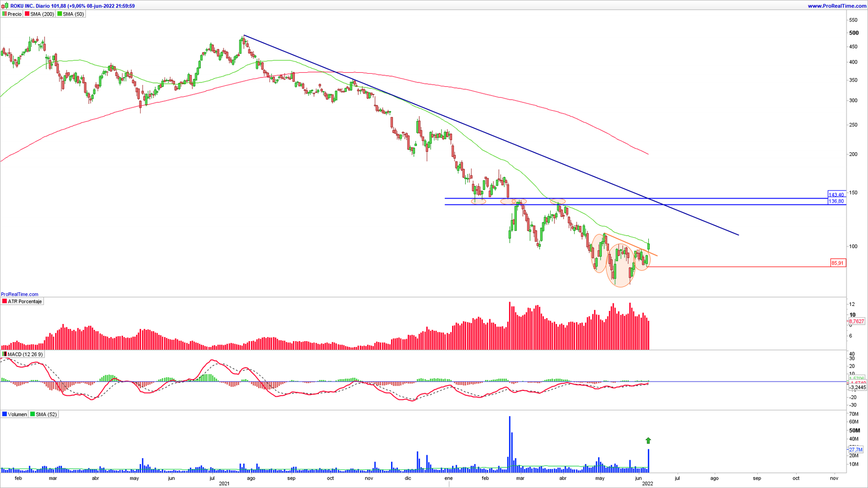Select the ene month marker on the time axis
Screen dimensions: 868x488
[448, 478]
